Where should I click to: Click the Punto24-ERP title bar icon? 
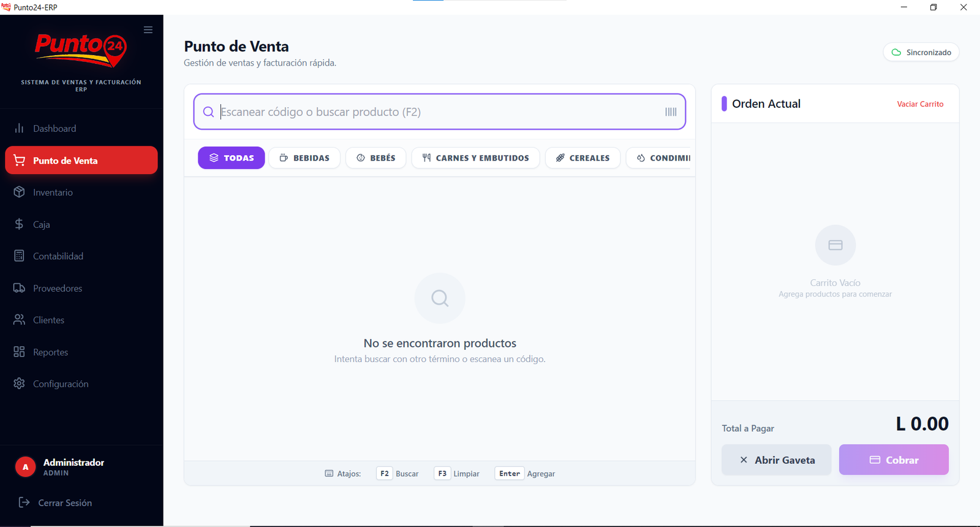coord(6,7)
